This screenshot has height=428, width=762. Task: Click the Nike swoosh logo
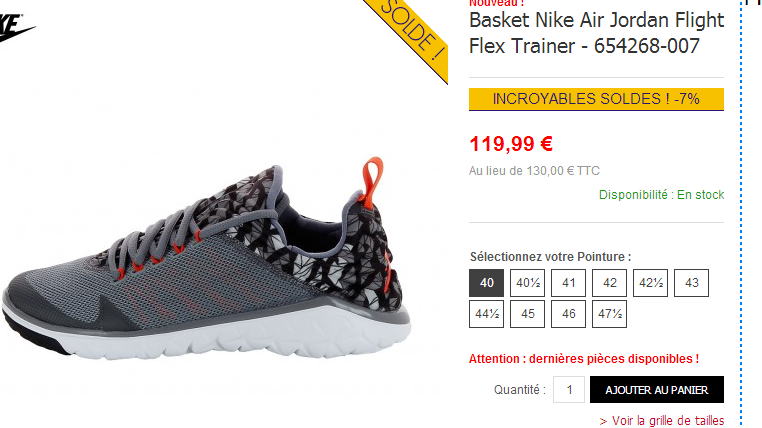click(16, 28)
